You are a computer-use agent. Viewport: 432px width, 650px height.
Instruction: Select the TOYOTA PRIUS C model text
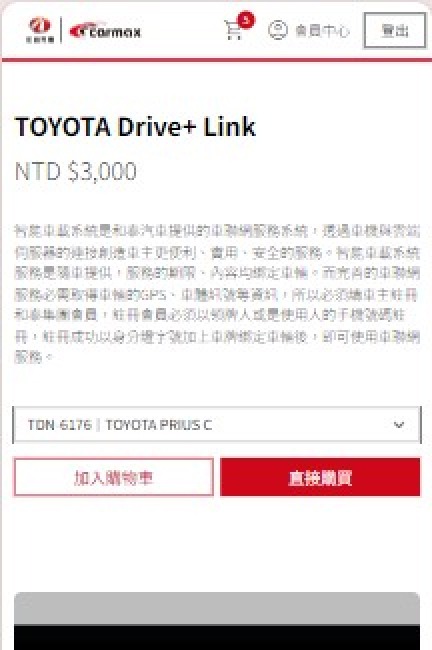[159, 425]
